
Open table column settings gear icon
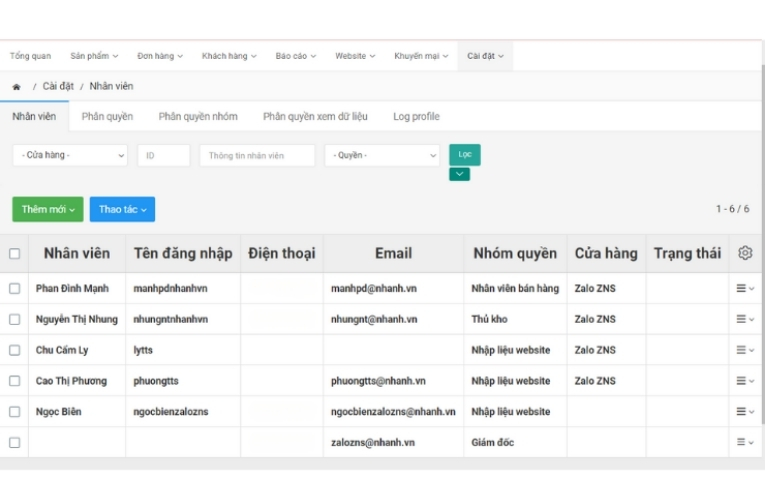[745, 254]
